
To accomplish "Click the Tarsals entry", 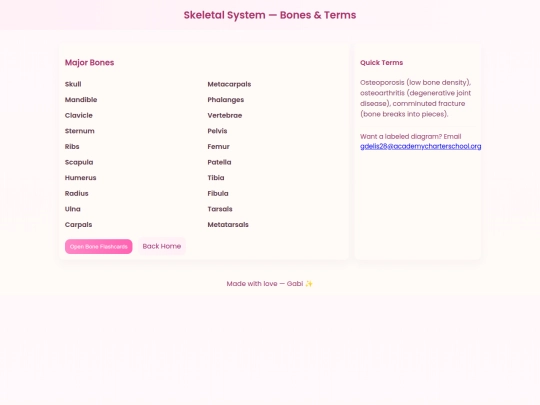I will (220, 209).
